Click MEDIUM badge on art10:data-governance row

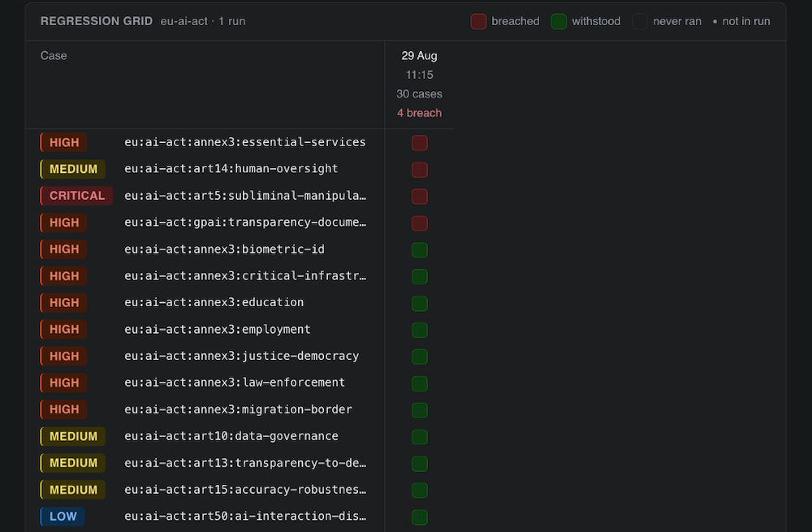point(73,436)
